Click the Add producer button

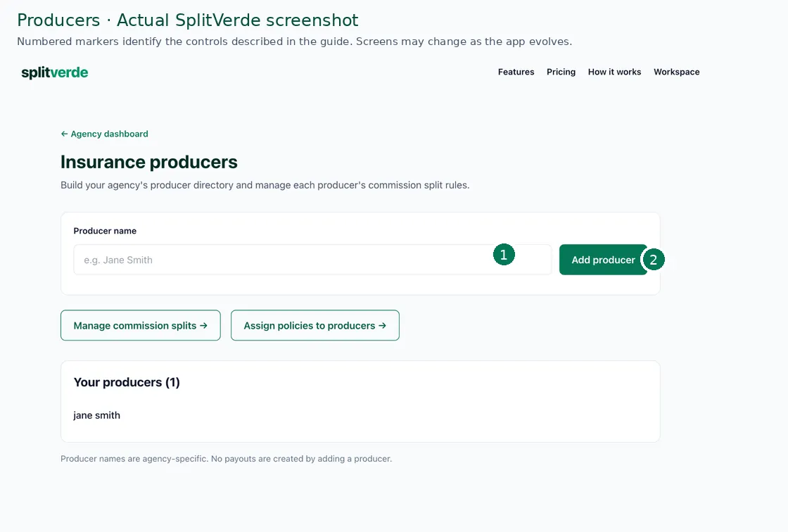click(x=603, y=260)
